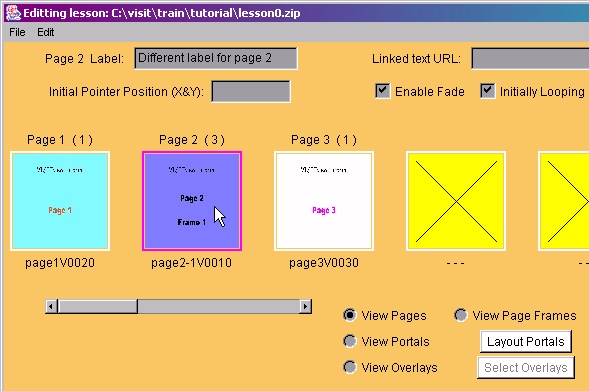The height and width of the screenshot is (391, 589).
Task: Toggle the Enable Fade checkbox
Action: click(x=382, y=91)
